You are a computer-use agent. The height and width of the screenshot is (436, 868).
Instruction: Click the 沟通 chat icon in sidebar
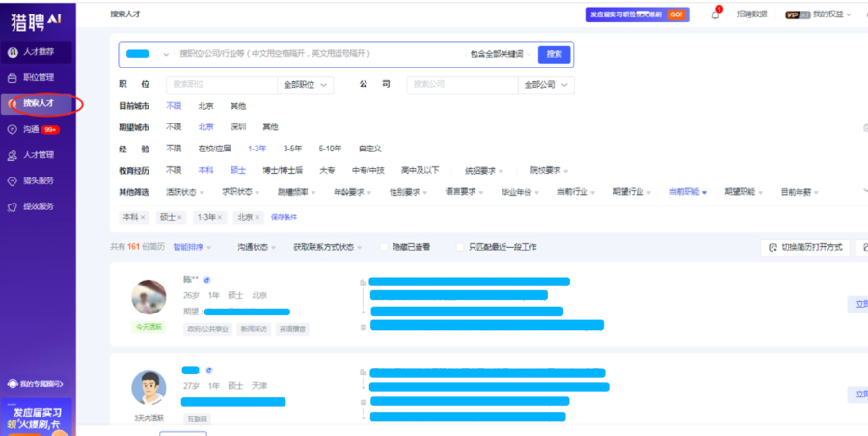[x=12, y=129]
